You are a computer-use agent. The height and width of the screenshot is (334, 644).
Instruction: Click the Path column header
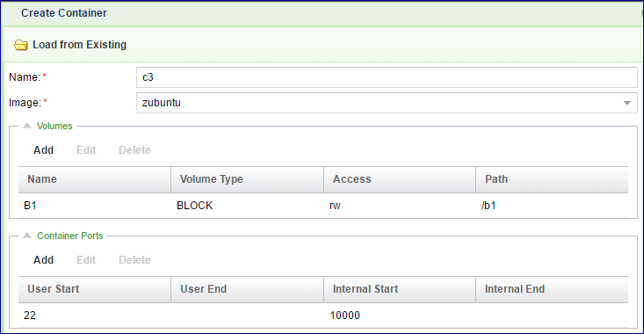tap(552, 179)
